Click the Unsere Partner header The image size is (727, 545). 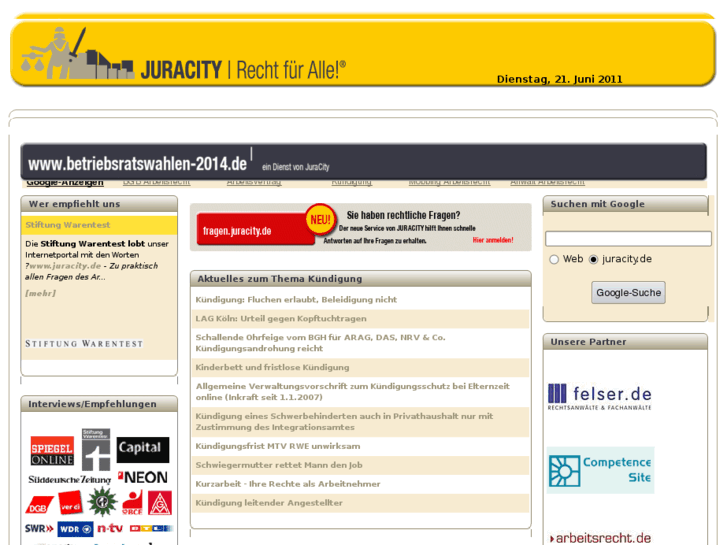pos(625,341)
